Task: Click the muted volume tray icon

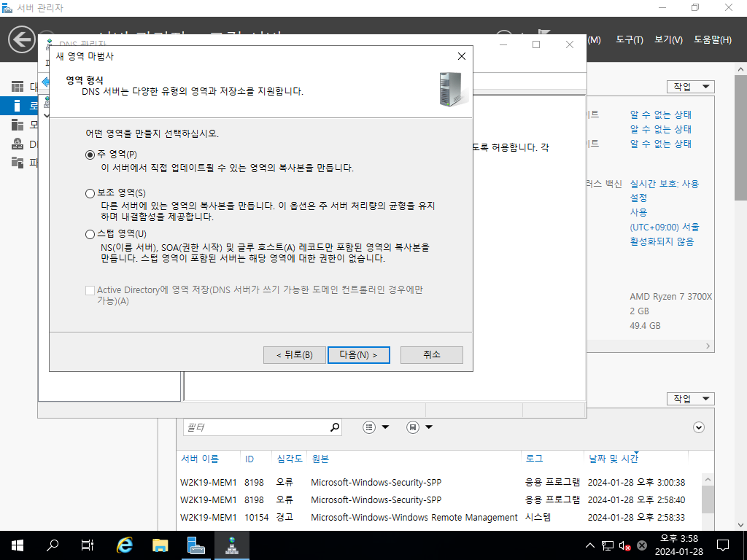Action: tap(624, 545)
